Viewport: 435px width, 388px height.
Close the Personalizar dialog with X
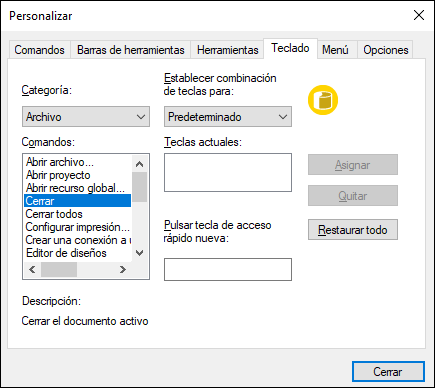[419, 15]
